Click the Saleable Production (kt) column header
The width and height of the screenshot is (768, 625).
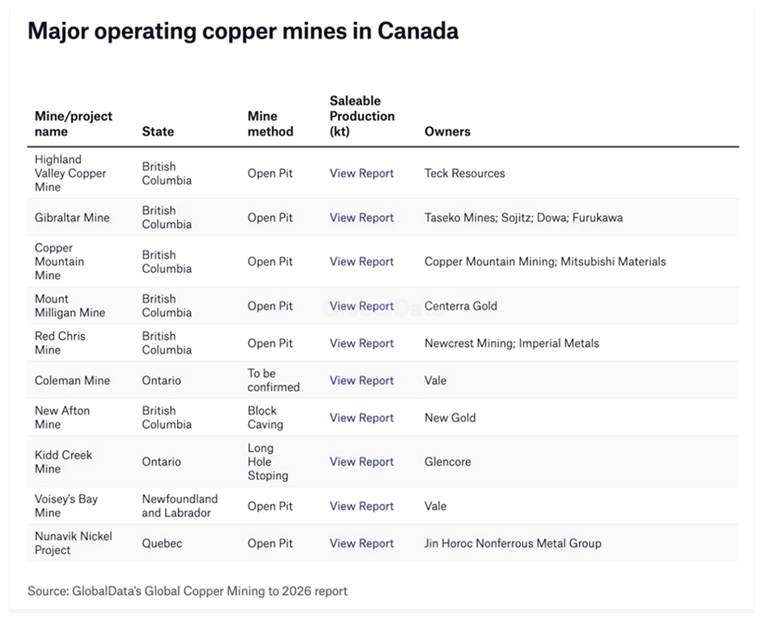[361, 116]
